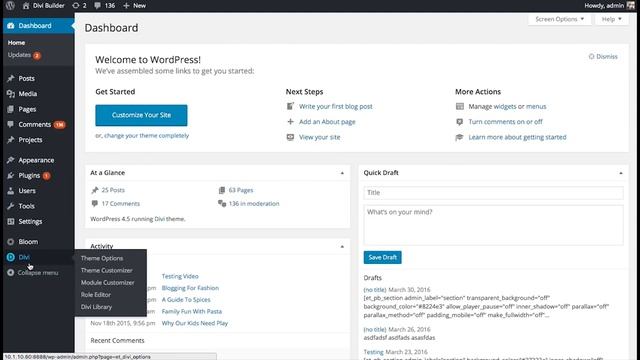Click the Comments bubble icon in sidebar
This screenshot has width=640, height=360.
(11, 124)
